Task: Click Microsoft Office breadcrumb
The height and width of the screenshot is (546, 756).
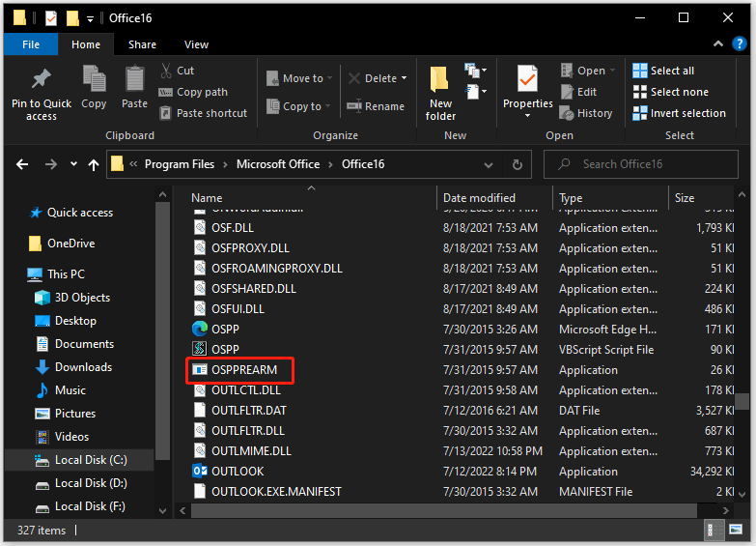Action: click(278, 164)
